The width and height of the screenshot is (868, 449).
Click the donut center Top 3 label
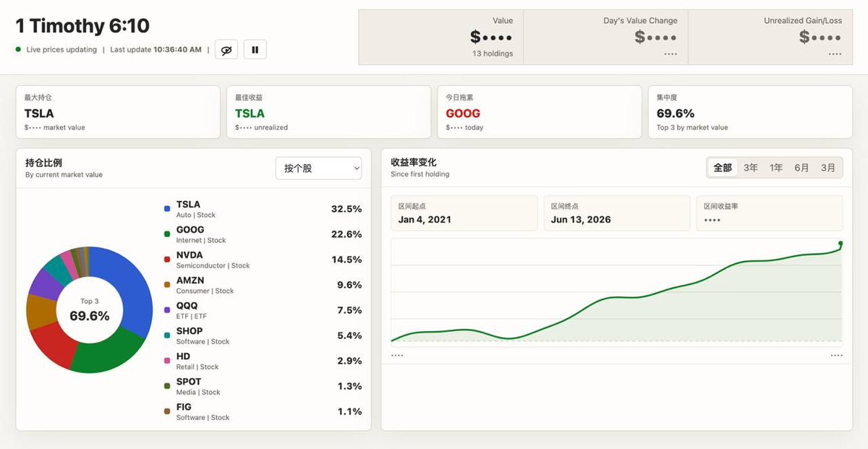90,302
